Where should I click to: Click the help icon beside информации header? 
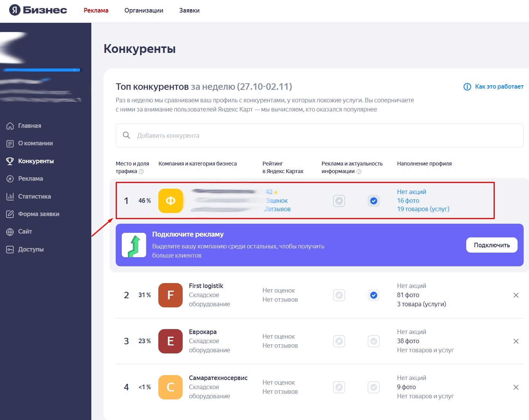359,172
